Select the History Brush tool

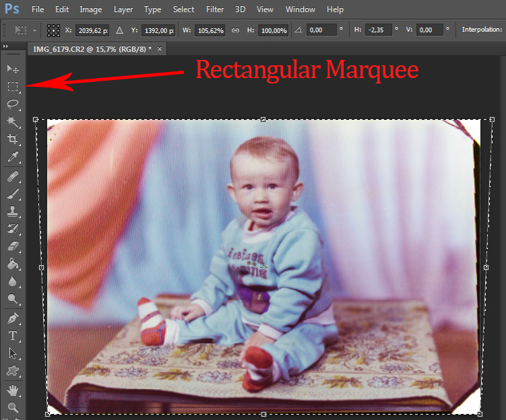[13, 229]
